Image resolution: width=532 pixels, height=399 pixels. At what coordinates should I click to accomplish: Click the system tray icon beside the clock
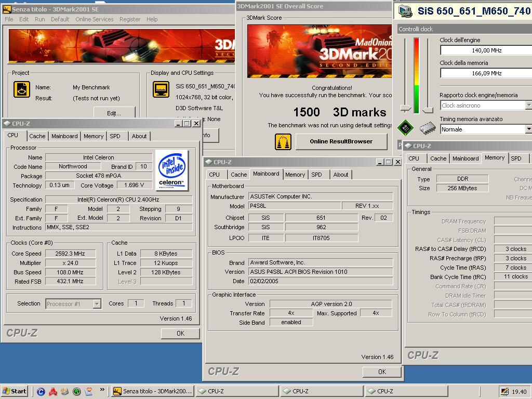point(505,392)
